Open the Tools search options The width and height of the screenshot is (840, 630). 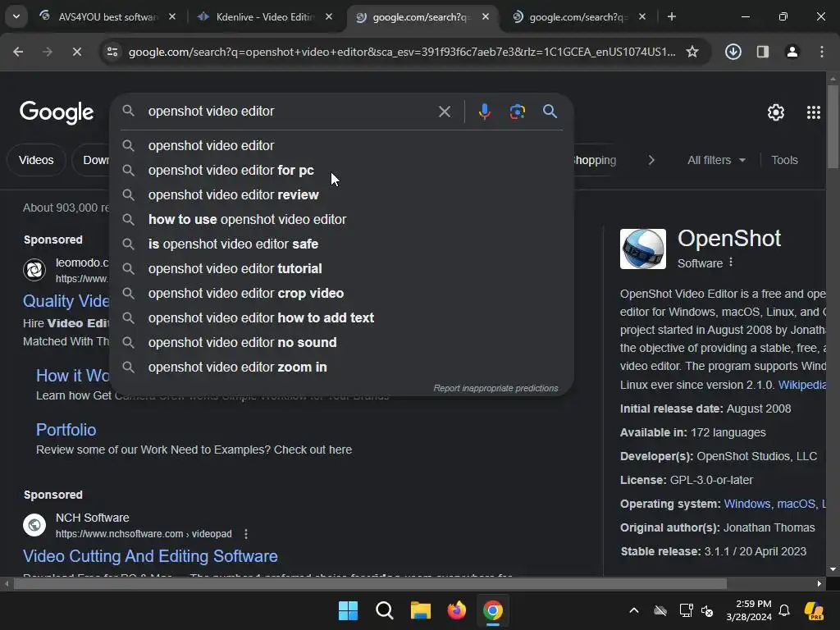click(x=784, y=160)
